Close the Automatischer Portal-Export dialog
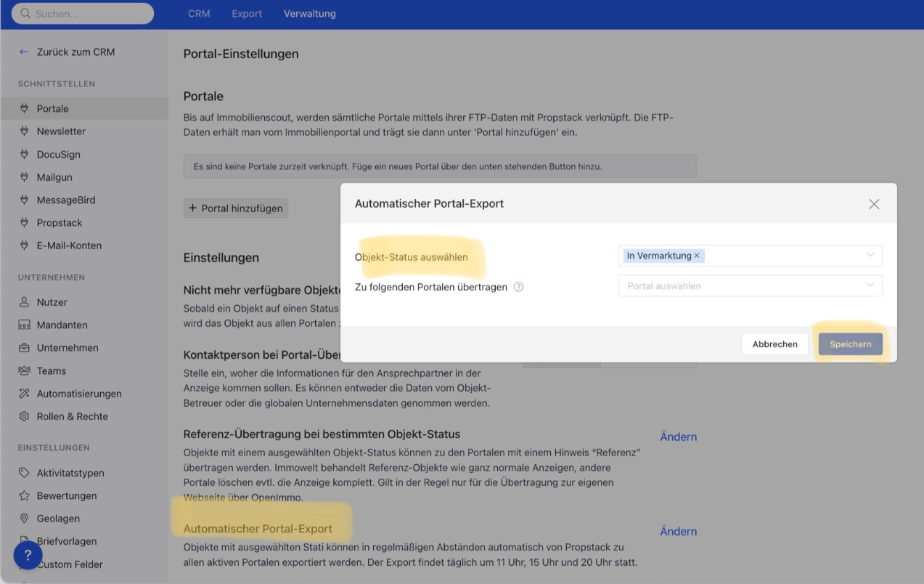The image size is (924, 584). pos(874,204)
